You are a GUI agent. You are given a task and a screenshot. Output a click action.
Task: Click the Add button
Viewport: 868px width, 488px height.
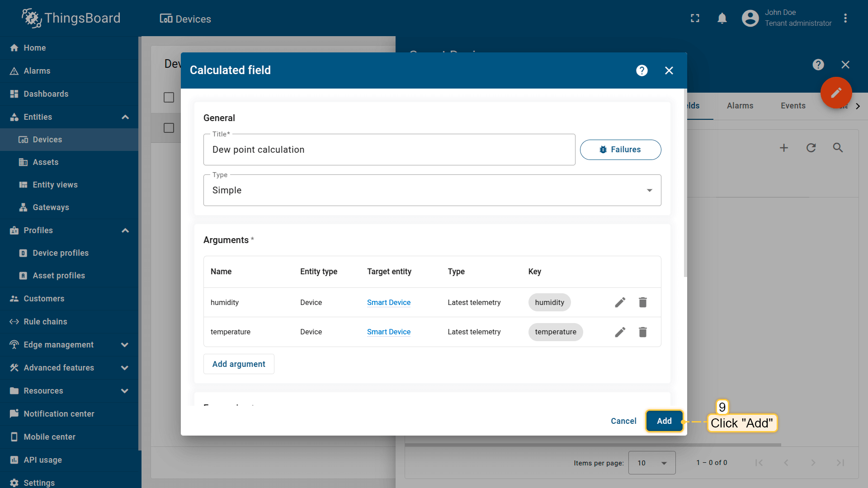(x=664, y=421)
